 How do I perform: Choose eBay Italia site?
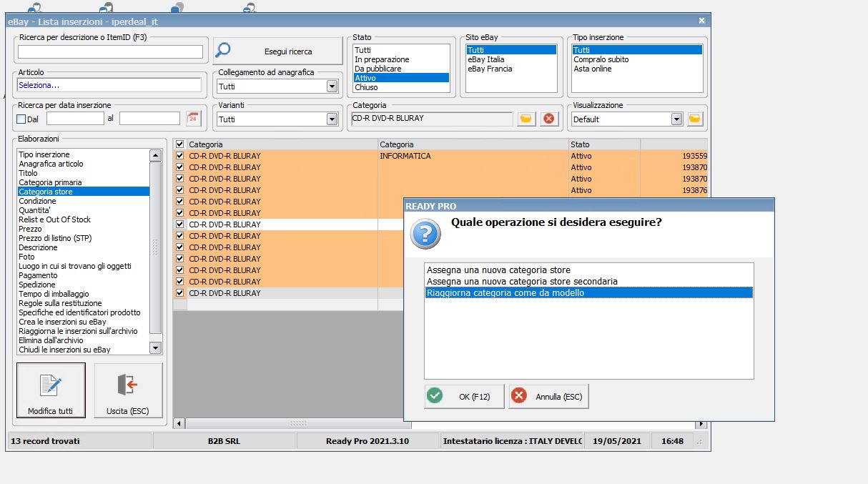point(511,59)
